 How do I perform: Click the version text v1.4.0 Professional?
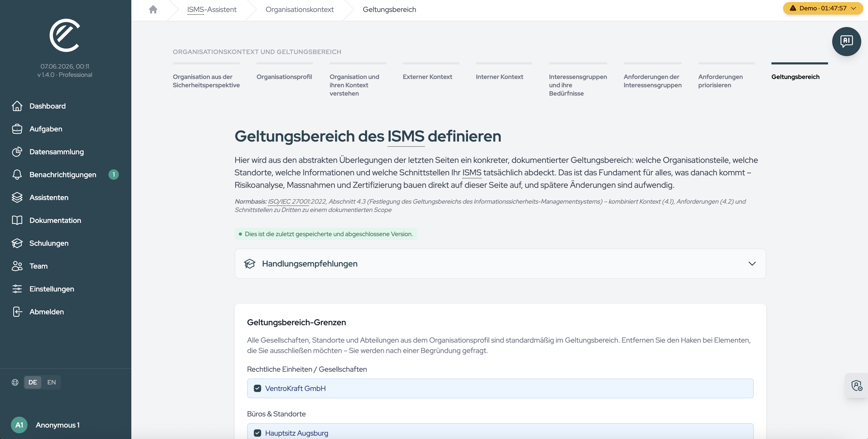pyautogui.click(x=65, y=75)
